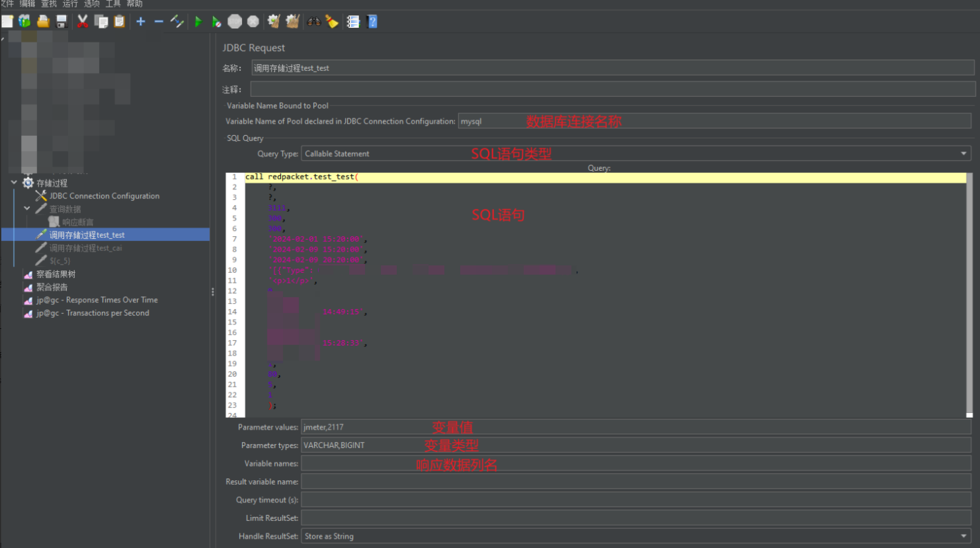Open the Query Type dropdown arrow
Image resolution: width=980 pixels, height=548 pixels.
963,154
